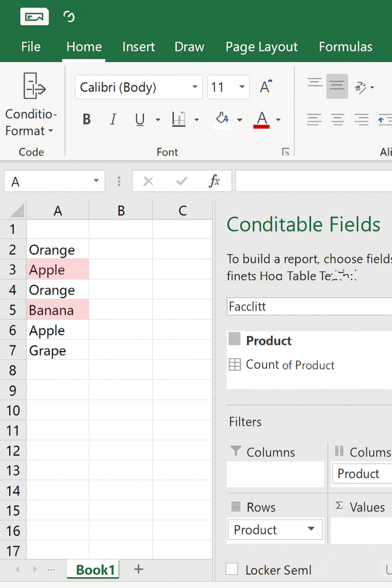The height and width of the screenshot is (588, 392).
Task: Click the Facclitt search field
Action: (309, 307)
